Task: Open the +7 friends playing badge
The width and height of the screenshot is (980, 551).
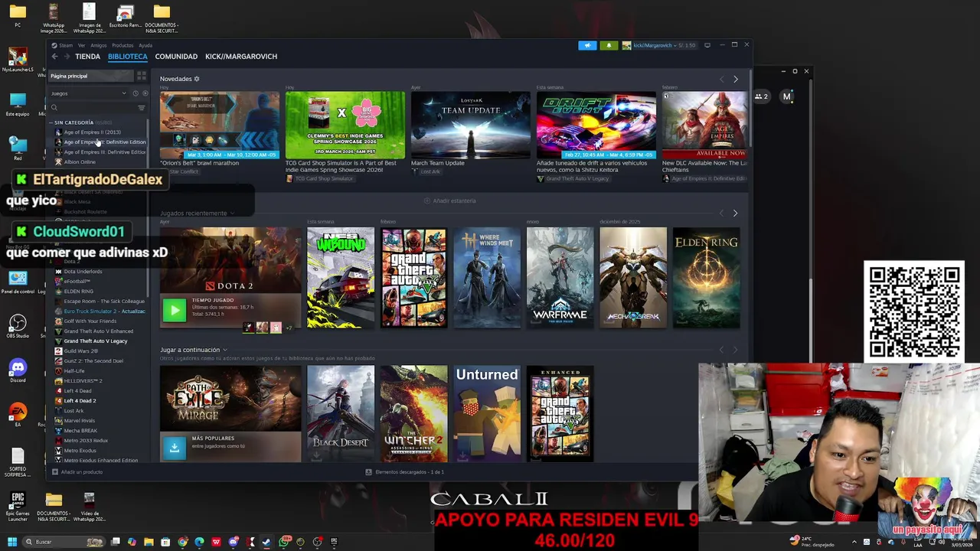Action: [x=289, y=328]
